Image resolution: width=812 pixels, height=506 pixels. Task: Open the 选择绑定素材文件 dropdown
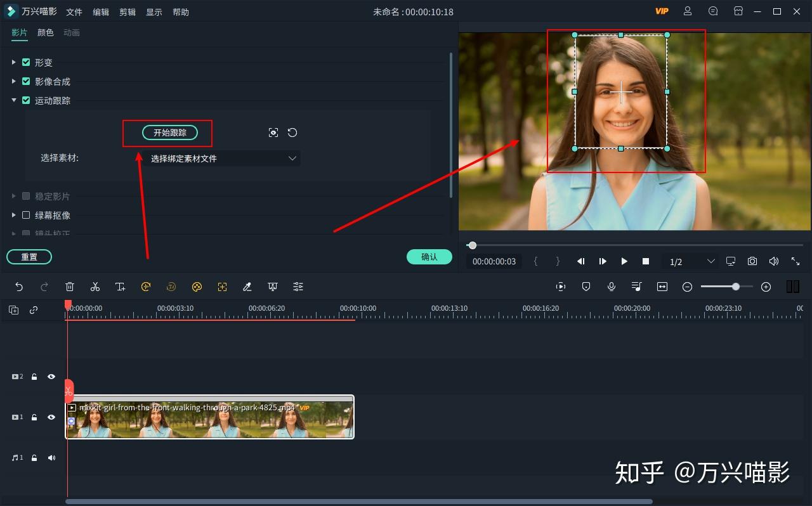[x=222, y=159]
